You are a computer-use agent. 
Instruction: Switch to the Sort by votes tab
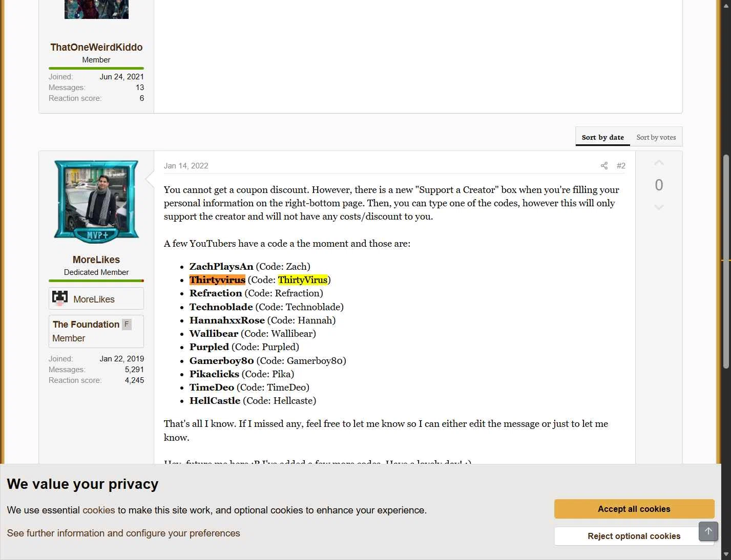coord(656,137)
